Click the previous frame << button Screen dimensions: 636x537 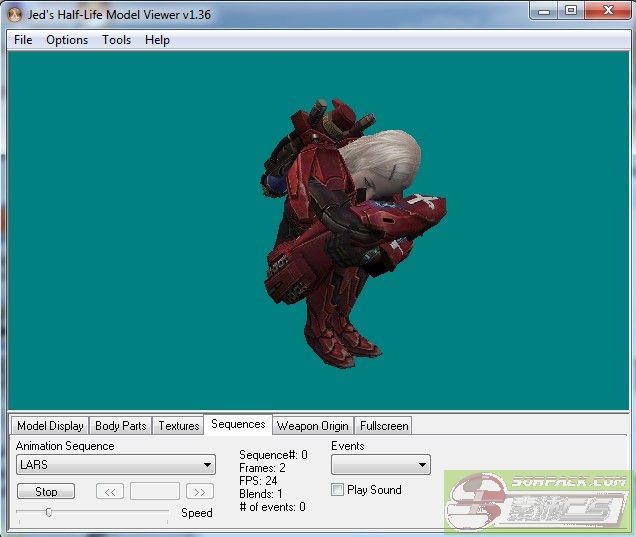click(x=110, y=492)
